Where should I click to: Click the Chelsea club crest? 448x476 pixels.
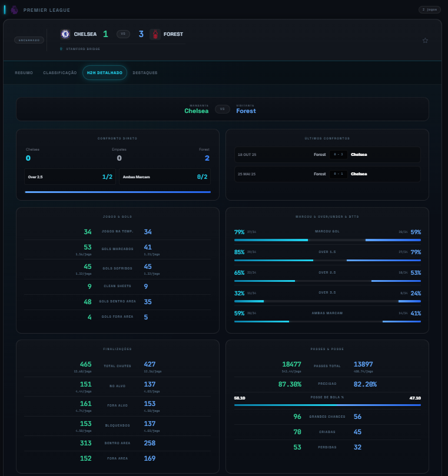point(65,34)
